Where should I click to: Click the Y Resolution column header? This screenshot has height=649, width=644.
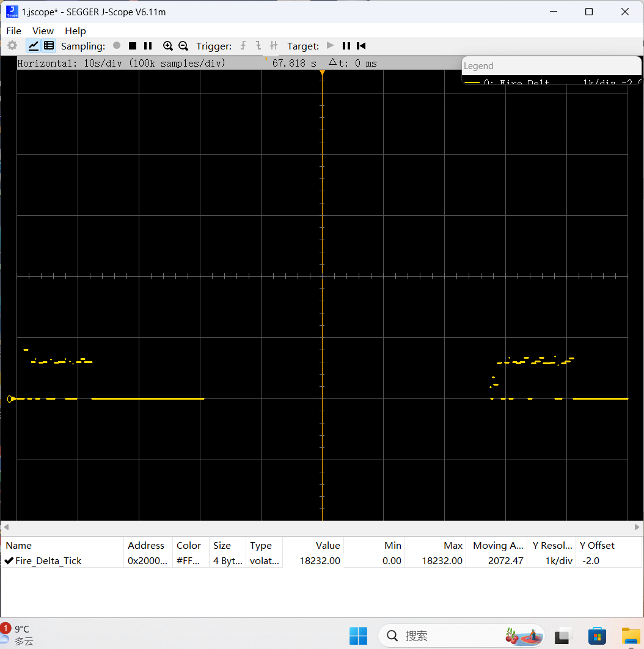(x=551, y=545)
